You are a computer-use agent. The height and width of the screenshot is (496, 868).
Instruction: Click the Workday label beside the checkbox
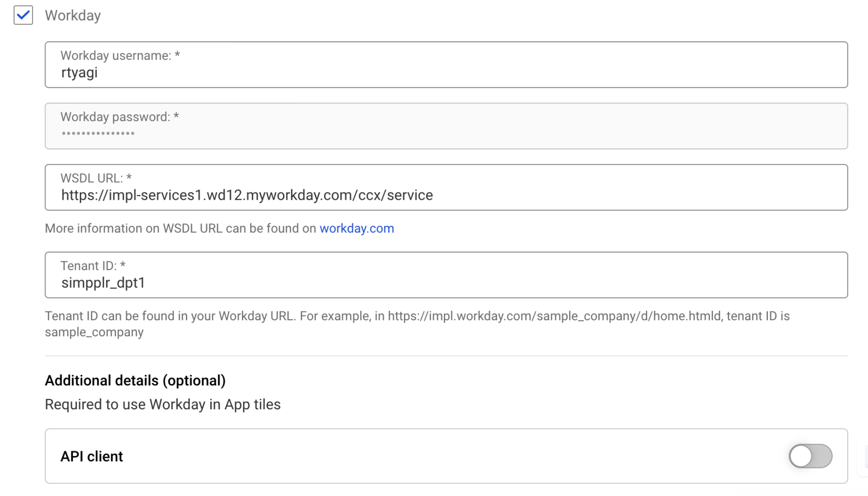coord(73,15)
